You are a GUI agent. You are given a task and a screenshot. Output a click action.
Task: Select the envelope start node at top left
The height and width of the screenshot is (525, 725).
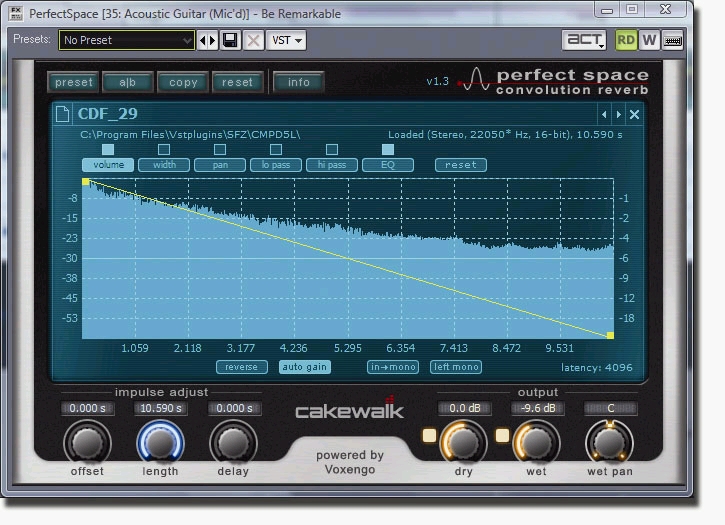(x=86, y=182)
